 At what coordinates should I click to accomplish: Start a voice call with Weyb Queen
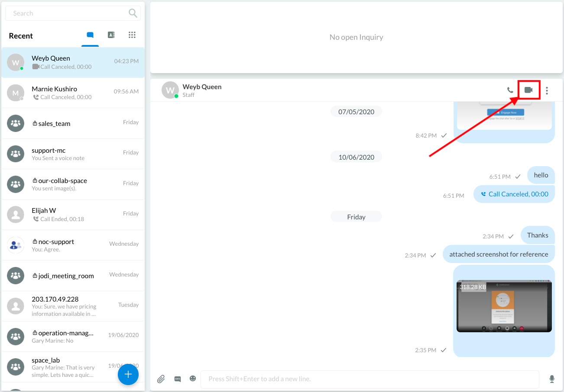click(x=510, y=90)
